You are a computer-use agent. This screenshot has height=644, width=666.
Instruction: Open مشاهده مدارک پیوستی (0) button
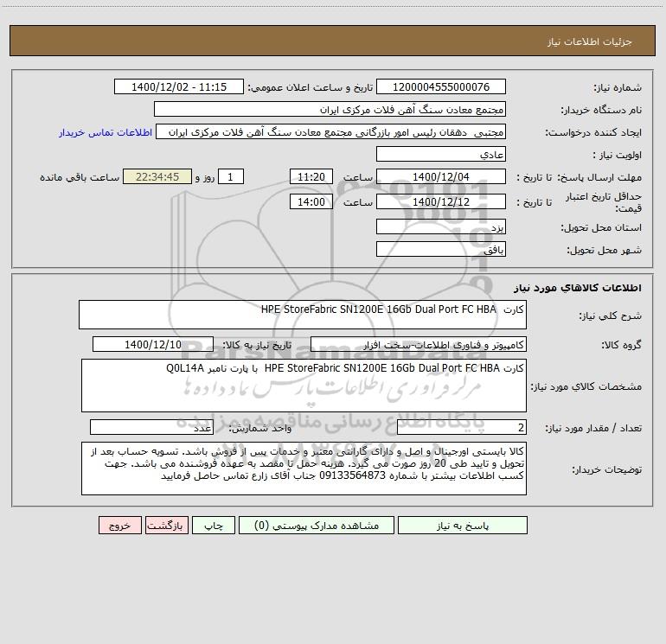coord(317,525)
